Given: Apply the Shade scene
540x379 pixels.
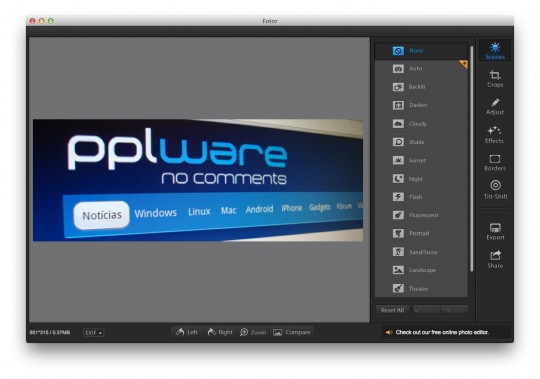Looking at the screenshot, I should tap(421, 142).
